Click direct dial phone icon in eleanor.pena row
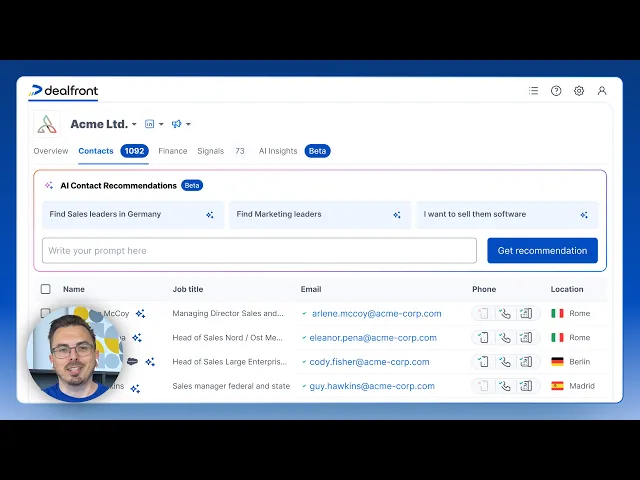 505,338
